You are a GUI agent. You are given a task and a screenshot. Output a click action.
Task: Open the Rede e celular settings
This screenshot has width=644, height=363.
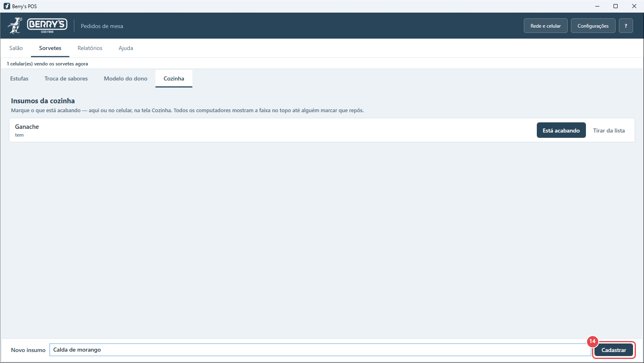545,26
